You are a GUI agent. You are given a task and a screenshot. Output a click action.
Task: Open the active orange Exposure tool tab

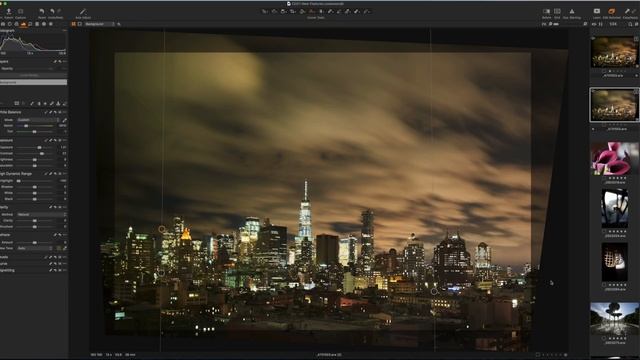point(23,24)
